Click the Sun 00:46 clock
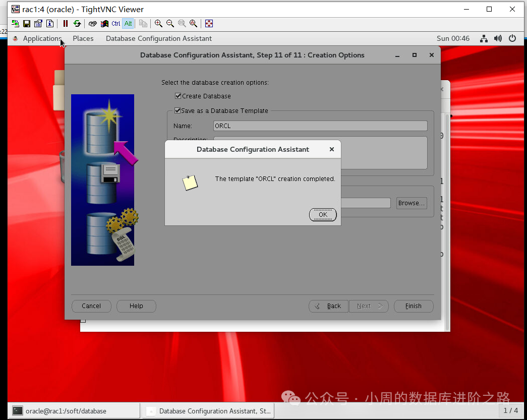527x420 pixels. click(x=453, y=39)
